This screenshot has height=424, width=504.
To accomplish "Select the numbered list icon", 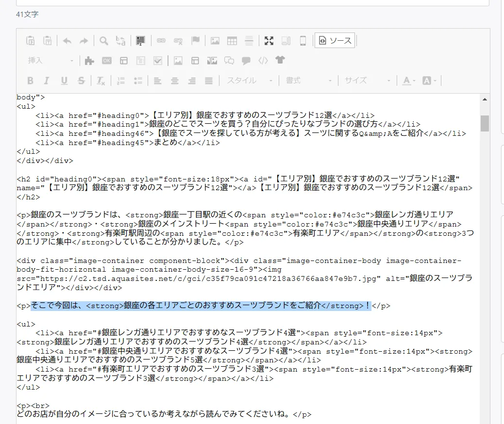I will point(120,80).
